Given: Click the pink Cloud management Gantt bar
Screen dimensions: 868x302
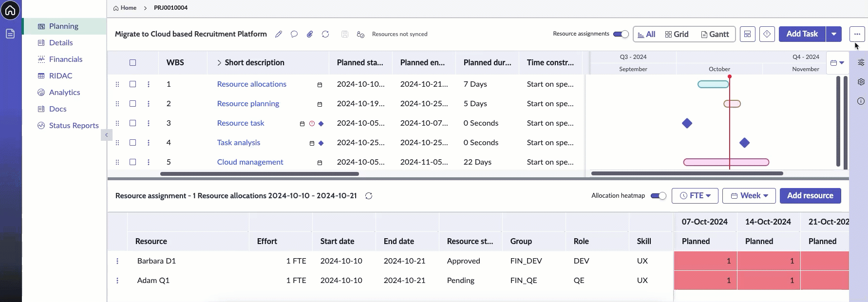Looking at the screenshot, I should coord(726,162).
